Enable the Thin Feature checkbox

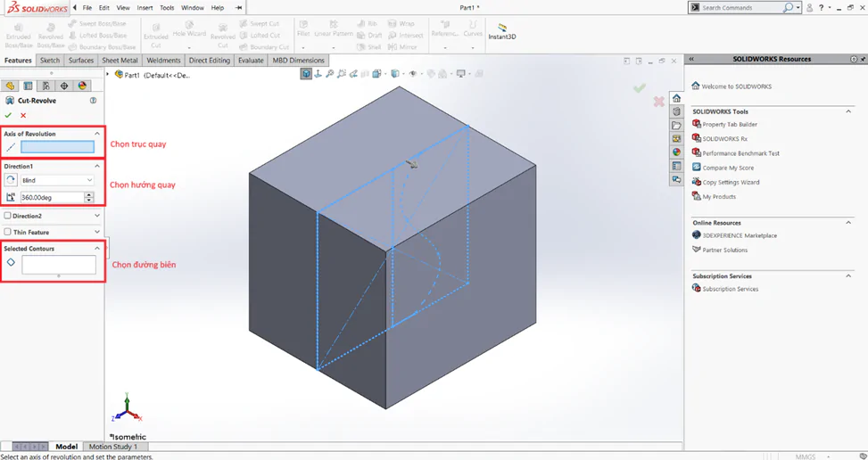[8, 232]
